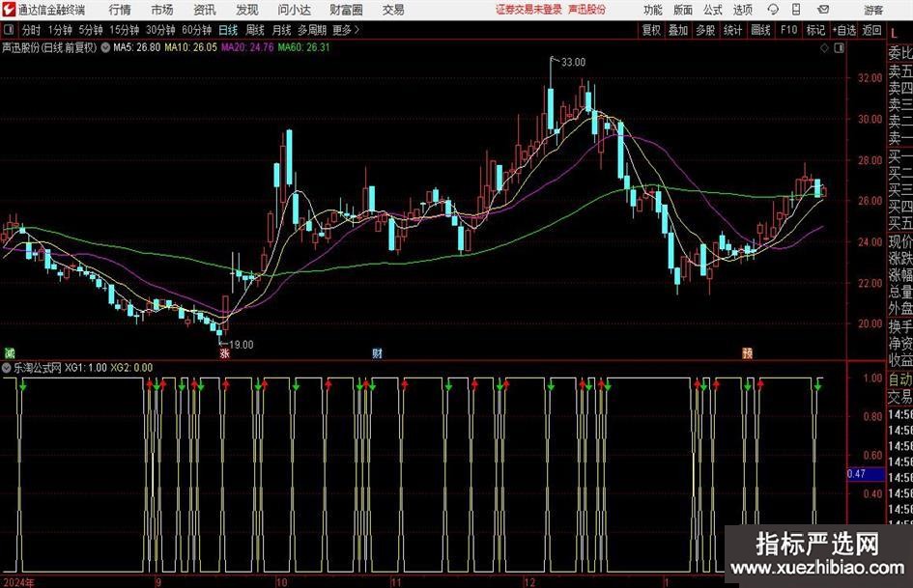Open the F10 company info button
The width and height of the screenshot is (913, 588).
(x=789, y=30)
